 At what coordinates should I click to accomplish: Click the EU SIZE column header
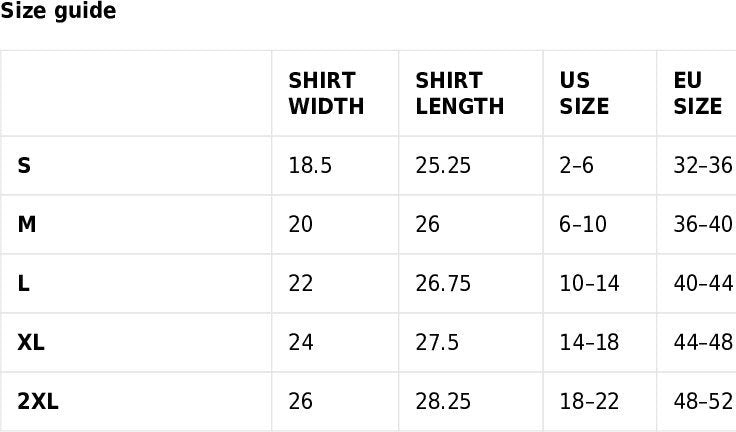pos(698,93)
